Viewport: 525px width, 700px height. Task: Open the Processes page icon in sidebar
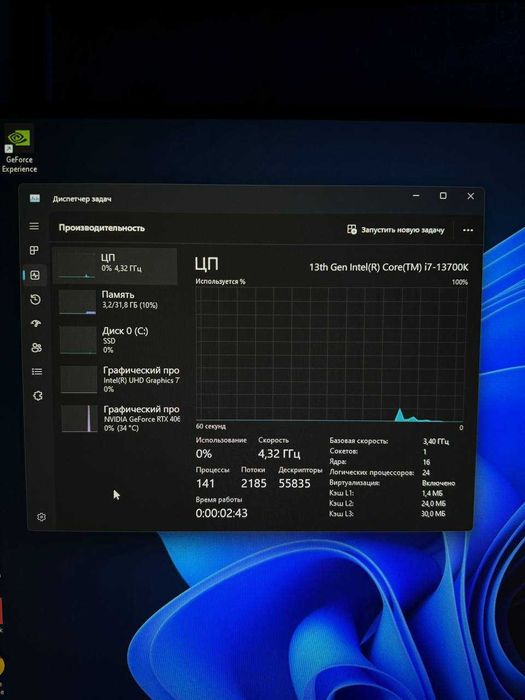(34, 250)
